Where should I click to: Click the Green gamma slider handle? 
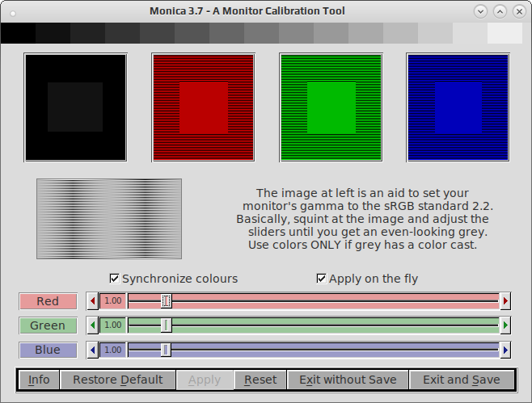pos(166,325)
